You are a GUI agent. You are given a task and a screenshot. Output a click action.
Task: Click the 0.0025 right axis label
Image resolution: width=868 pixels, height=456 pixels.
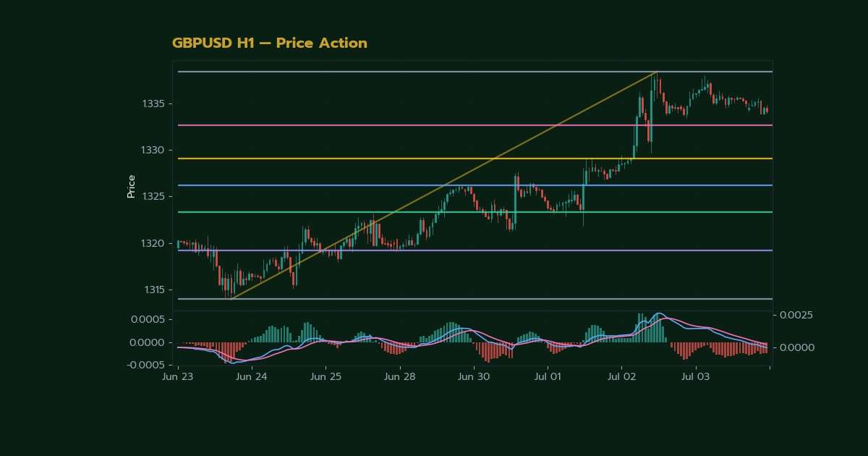[x=796, y=316]
